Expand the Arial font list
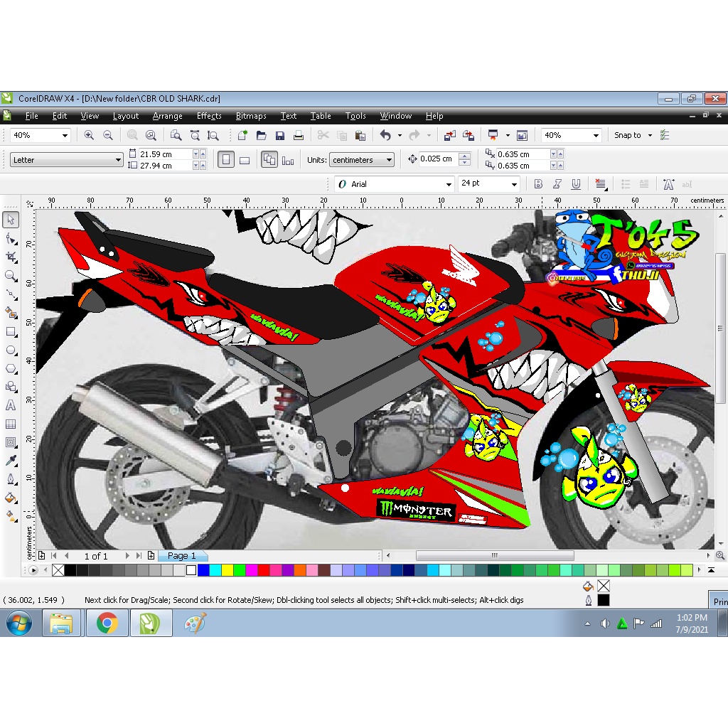Screen dimensions: 728x728 click(449, 183)
